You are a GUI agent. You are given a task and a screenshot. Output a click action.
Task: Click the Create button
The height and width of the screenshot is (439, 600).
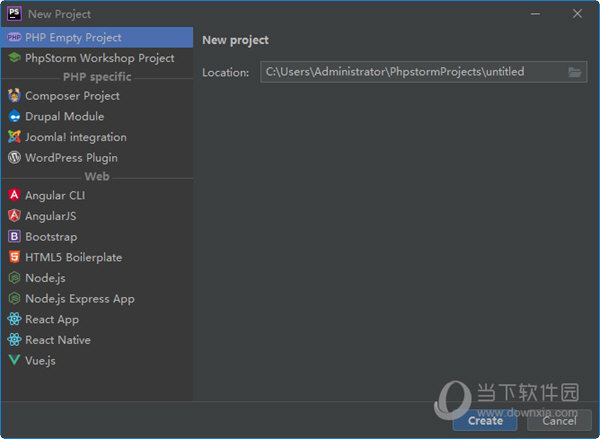[x=485, y=421]
